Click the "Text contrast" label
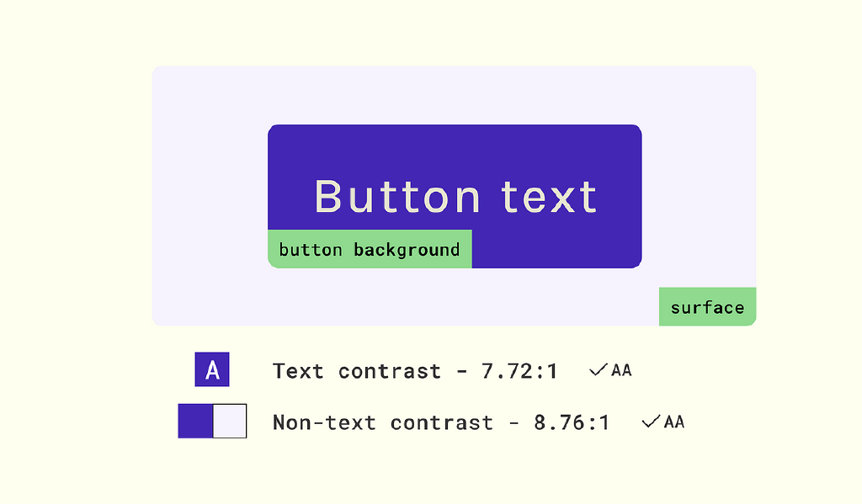The image size is (862, 504). click(x=357, y=371)
